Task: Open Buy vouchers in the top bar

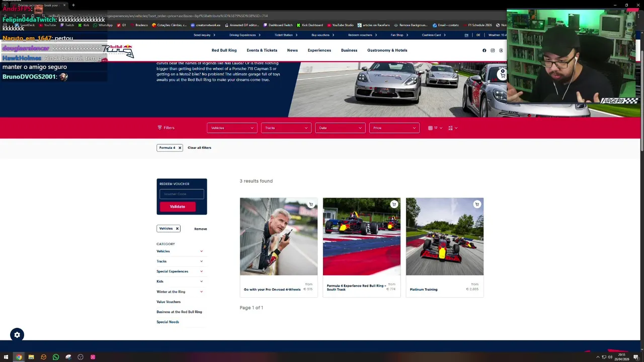Action: 323,35
